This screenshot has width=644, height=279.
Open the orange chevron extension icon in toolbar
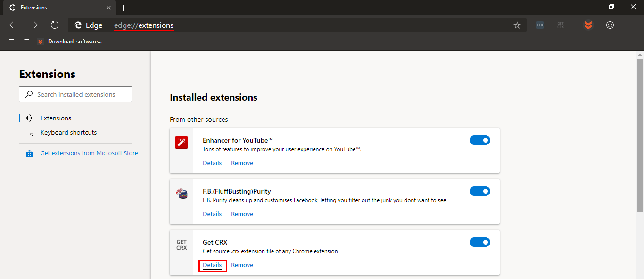click(588, 25)
